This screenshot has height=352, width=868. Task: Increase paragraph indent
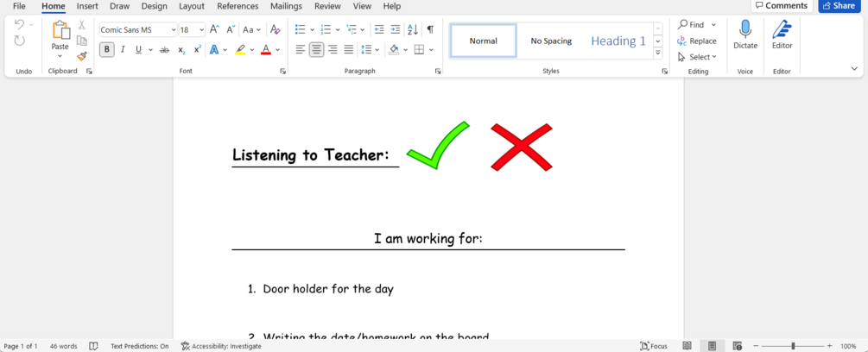click(396, 29)
